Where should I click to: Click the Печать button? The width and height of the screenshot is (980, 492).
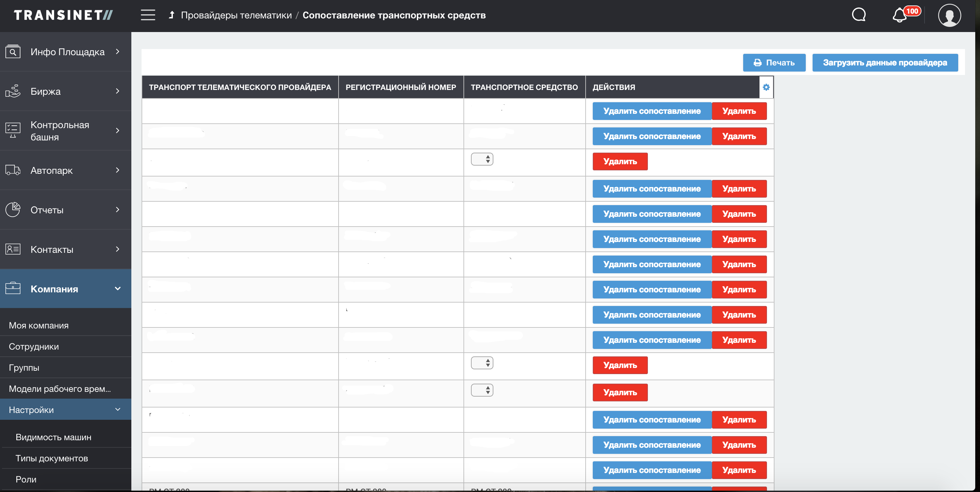point(774,63)
